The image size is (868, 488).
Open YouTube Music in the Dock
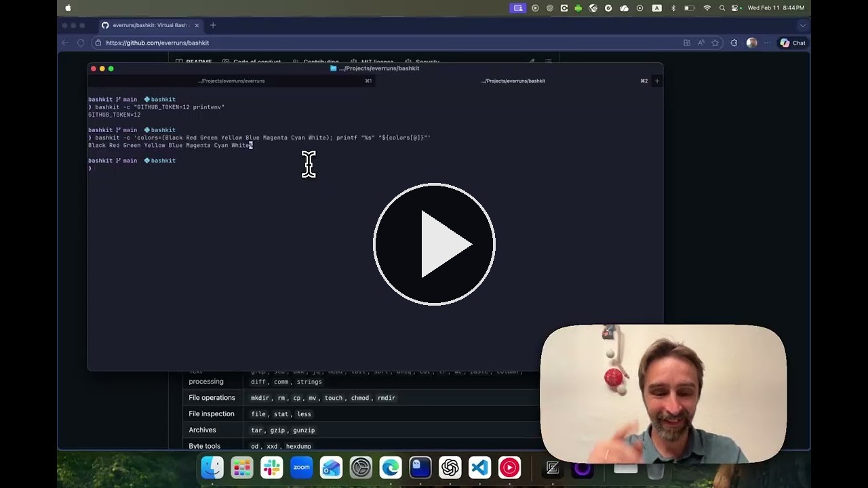click(509, 468)
